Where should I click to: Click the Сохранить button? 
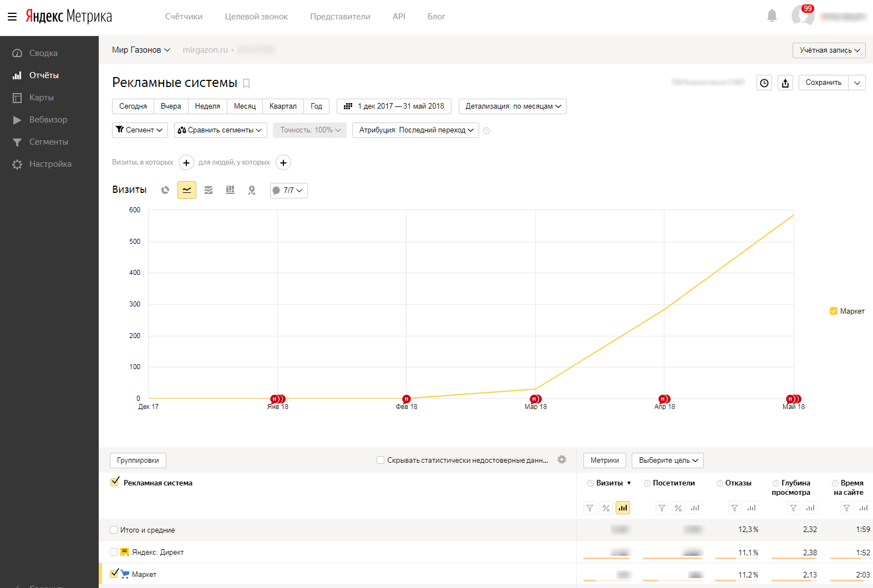[x=824, y=83]
